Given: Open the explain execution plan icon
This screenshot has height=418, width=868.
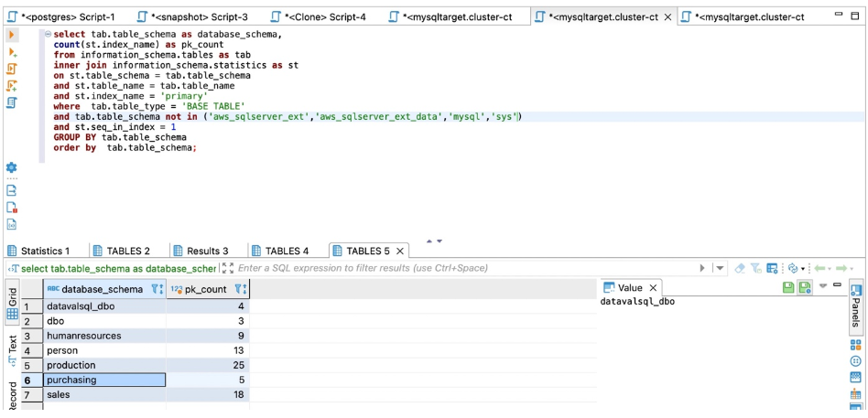Looking at the screenshot, I should 12,102.
